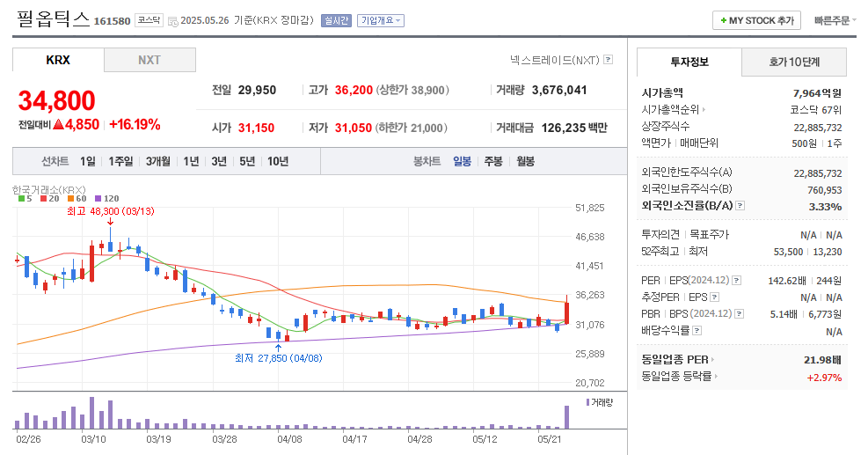Click the MY STOCK 추가 button
Image resolution: width=868 pixels, height=455 pixels.
756,20
